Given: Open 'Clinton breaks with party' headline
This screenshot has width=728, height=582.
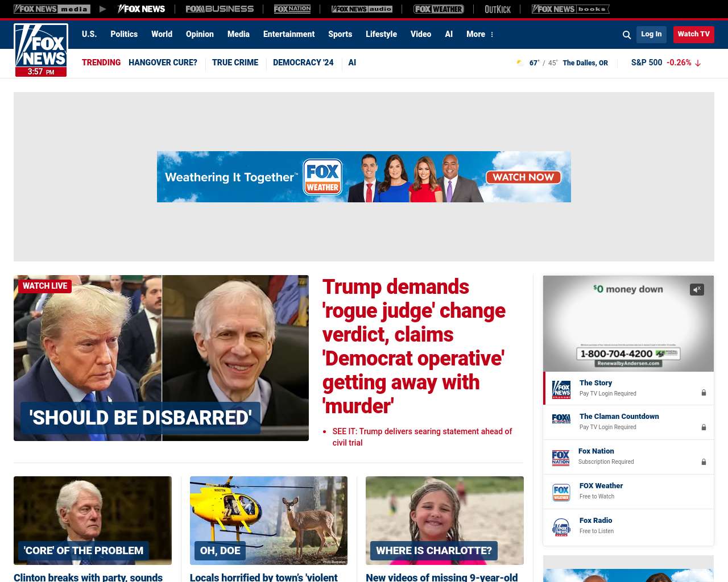Looking at the screenshot, I should point(88,577).
